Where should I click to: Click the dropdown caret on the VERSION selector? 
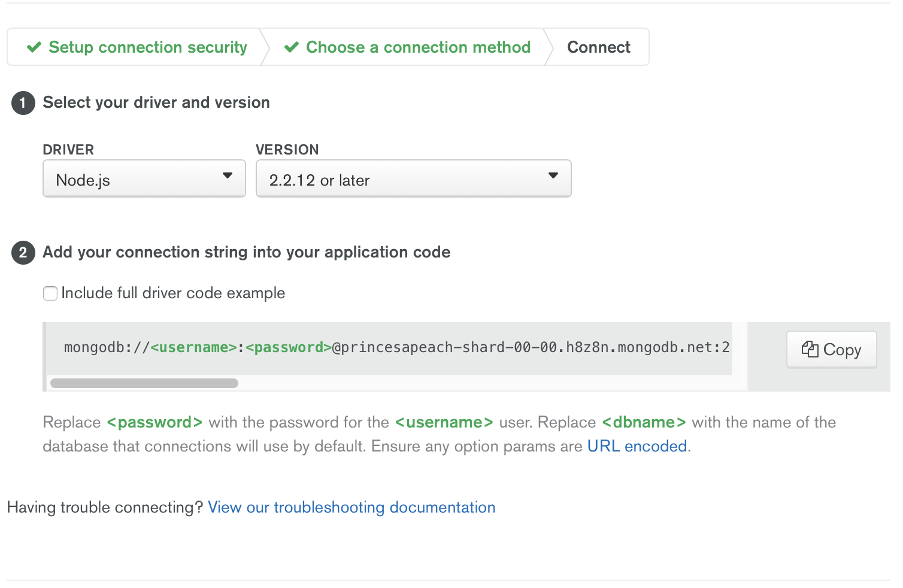552,175
